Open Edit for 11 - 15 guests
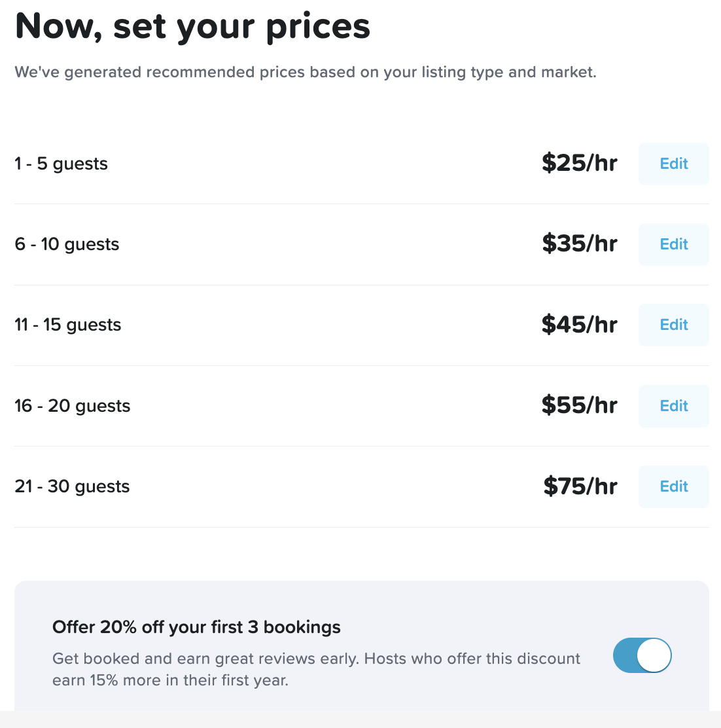This screenshot has height=728, width=721. click(x=673, y=325)
